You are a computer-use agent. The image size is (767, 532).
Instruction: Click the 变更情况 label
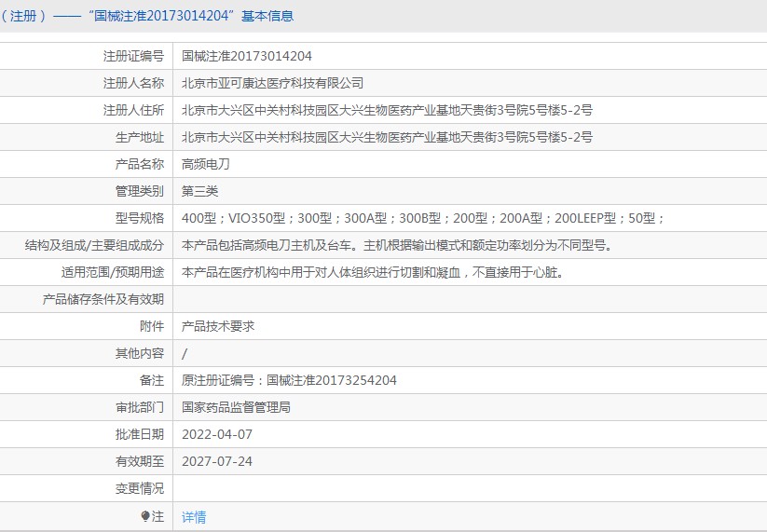[140, 488]
